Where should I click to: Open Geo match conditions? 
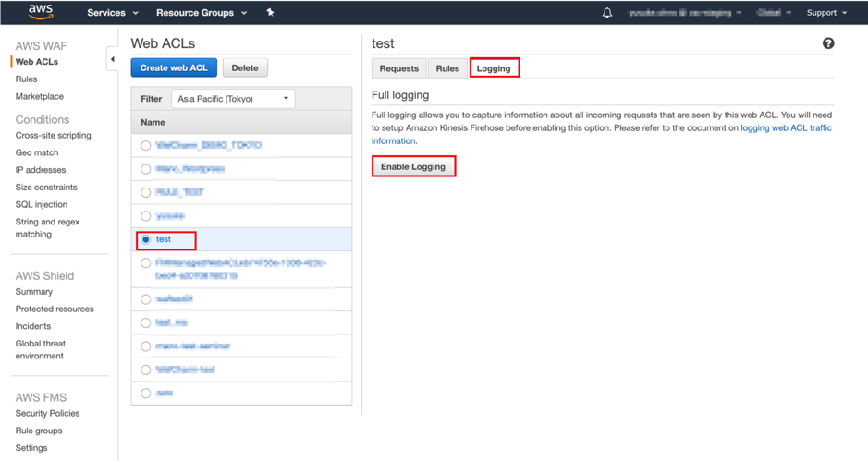(37, 152)
